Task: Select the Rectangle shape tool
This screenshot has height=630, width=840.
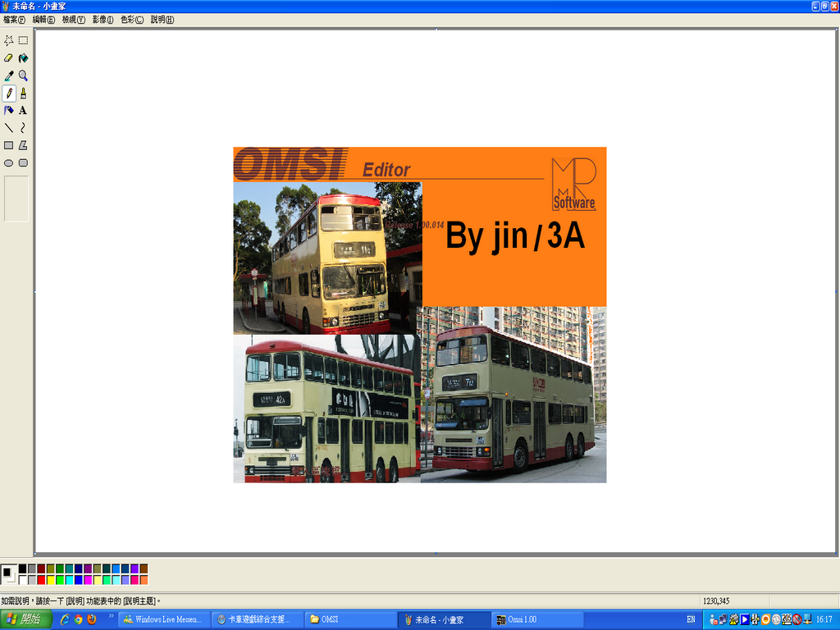Action: [x=8, y=145]
